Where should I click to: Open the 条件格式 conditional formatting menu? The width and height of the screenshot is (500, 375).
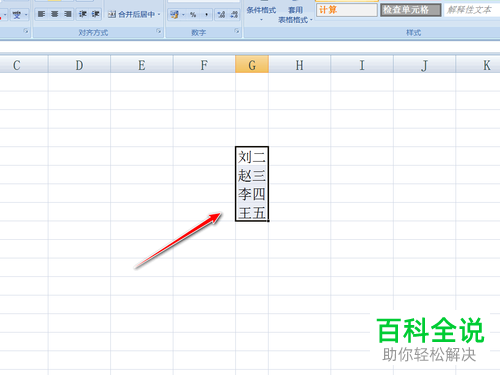[261, 13]
